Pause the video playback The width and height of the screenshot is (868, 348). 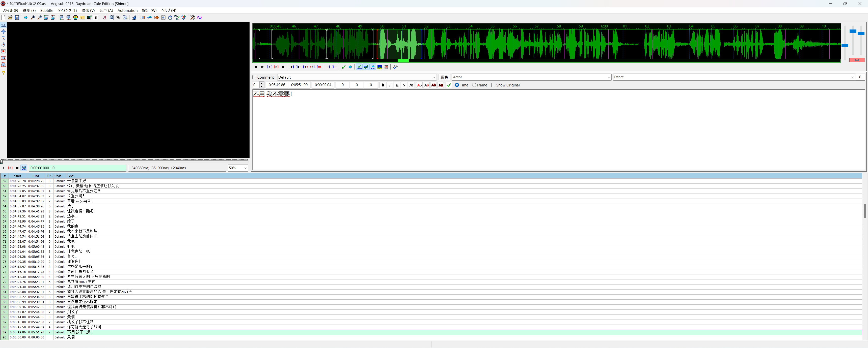click(x=17, y=168)
